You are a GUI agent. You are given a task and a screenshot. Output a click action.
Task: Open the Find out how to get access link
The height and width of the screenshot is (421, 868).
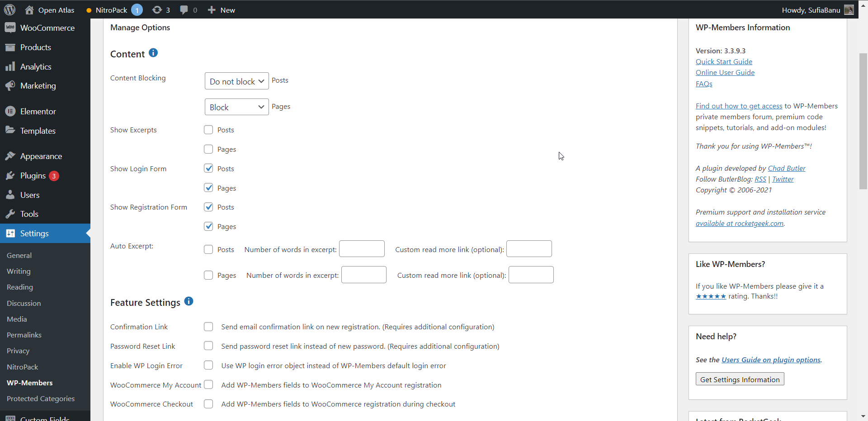pyautogui.click(x=739, y=106)
